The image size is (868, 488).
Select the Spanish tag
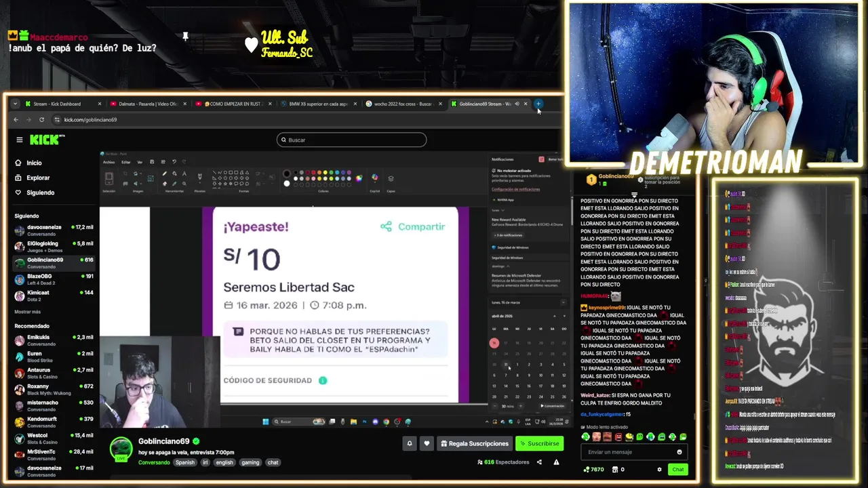coord(184,462)
